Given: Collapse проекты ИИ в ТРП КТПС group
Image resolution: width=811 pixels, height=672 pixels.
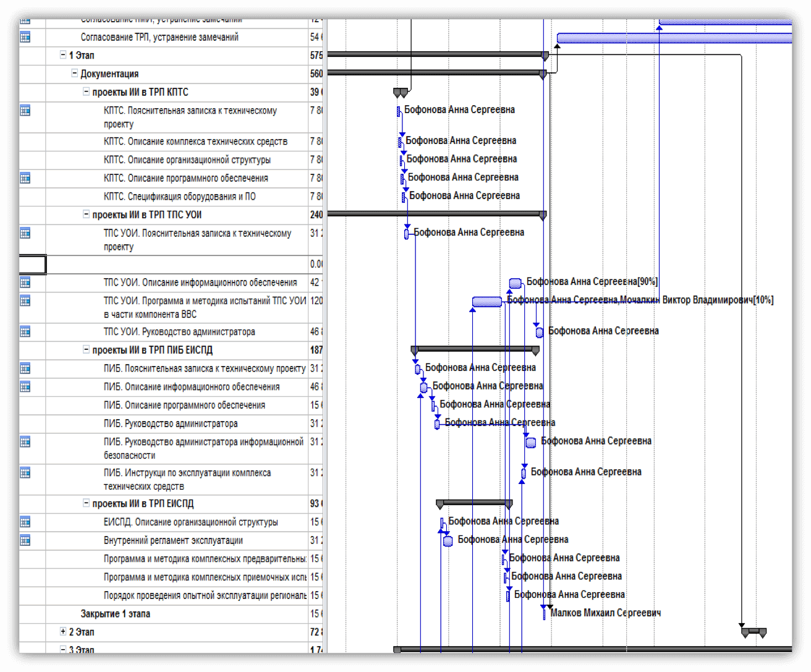Looking at the screenshot, I should 86,92.
